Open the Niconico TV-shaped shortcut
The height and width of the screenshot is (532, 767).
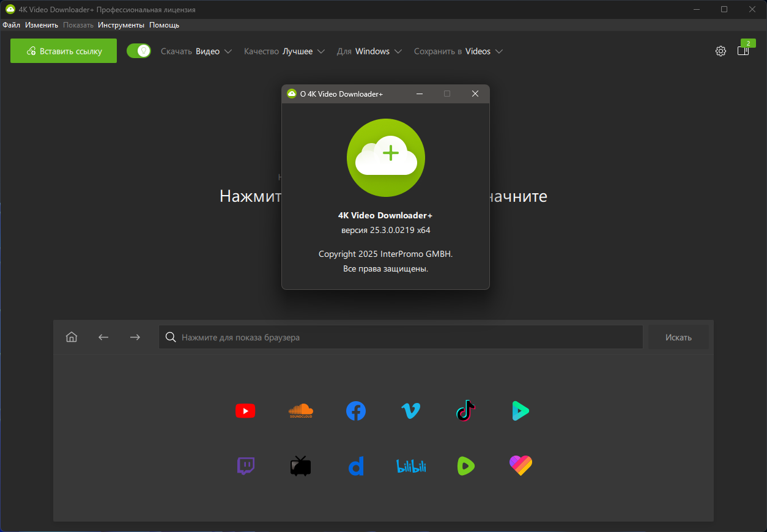(300, 466)
